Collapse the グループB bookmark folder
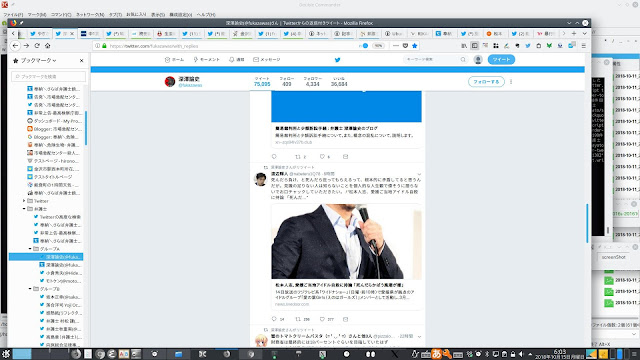 point(30,289)
